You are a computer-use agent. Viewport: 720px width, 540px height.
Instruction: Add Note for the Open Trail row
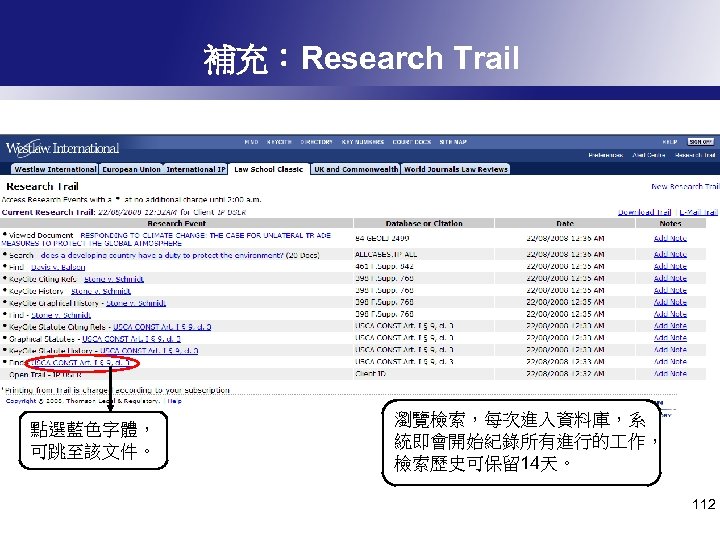click(x=670, y=373)
